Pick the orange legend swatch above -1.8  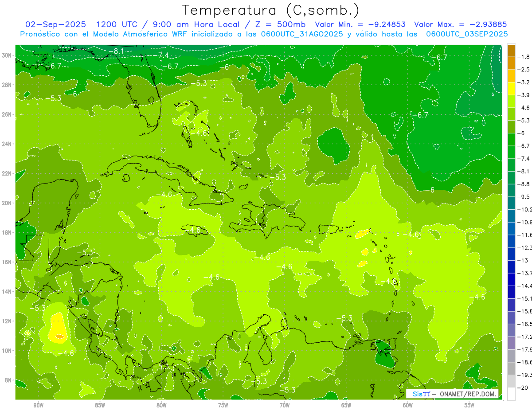point(511,50)
